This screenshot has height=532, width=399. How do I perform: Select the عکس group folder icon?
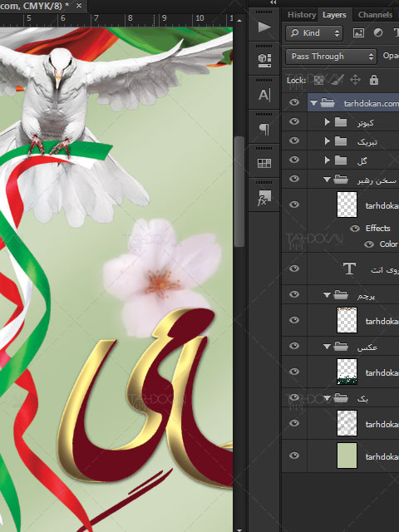tap(341, 346)
